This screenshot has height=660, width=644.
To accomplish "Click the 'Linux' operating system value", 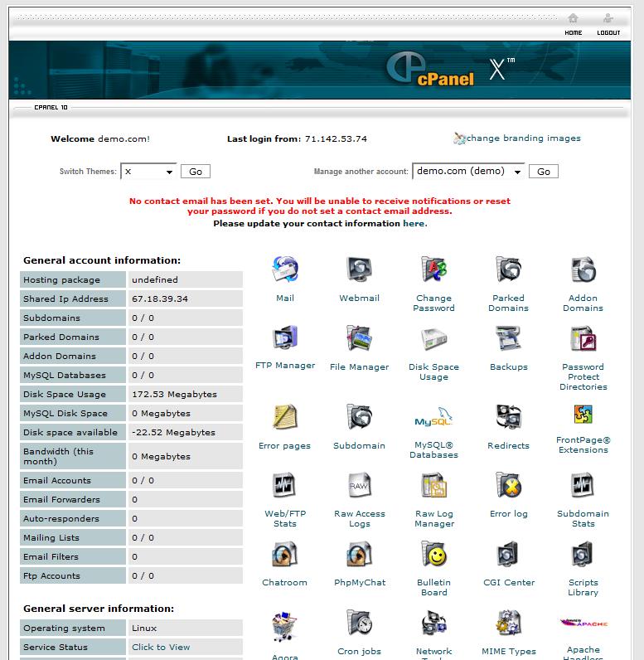I will 144,628.
